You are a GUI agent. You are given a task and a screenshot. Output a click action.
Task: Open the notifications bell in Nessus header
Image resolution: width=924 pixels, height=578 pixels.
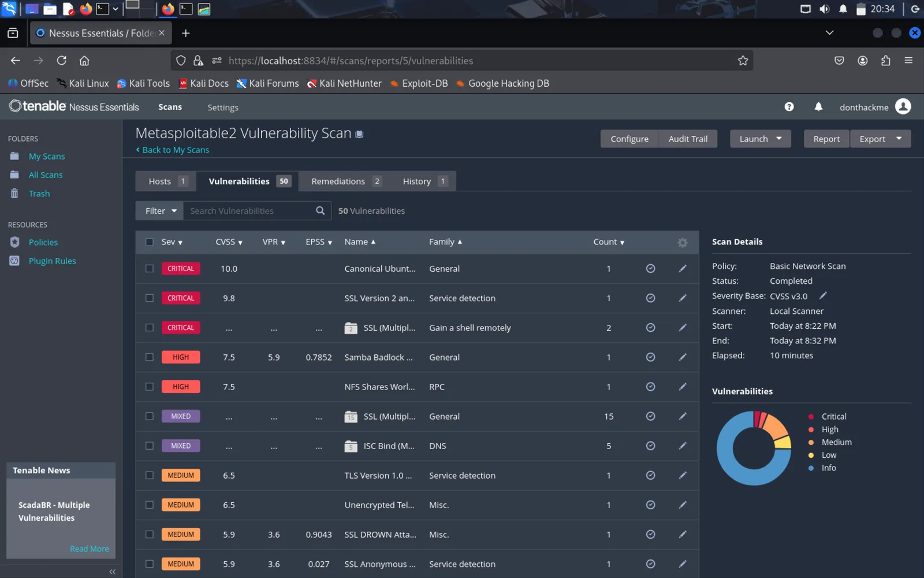pyautogui.click(x=818, y=107)
